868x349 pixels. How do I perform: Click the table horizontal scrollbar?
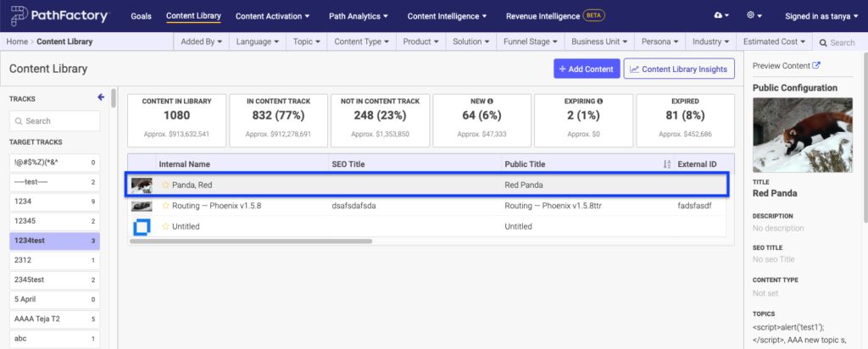(x=251, y=241)
